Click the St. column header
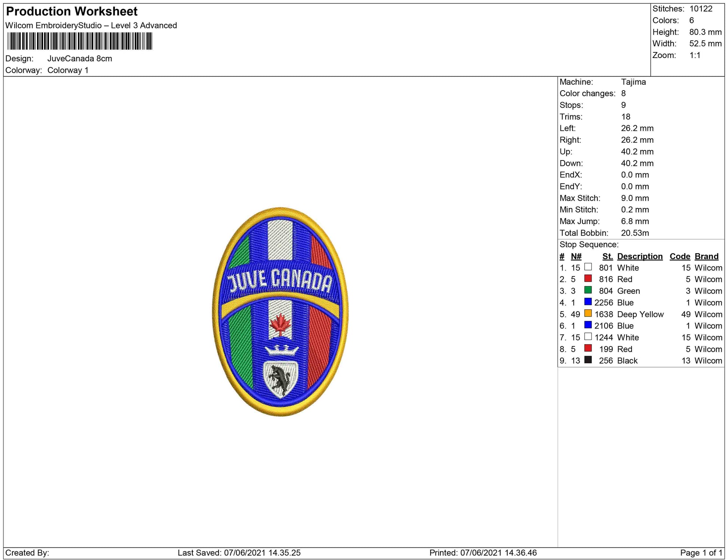The image size is (728, 560). (x=608, y=256)
